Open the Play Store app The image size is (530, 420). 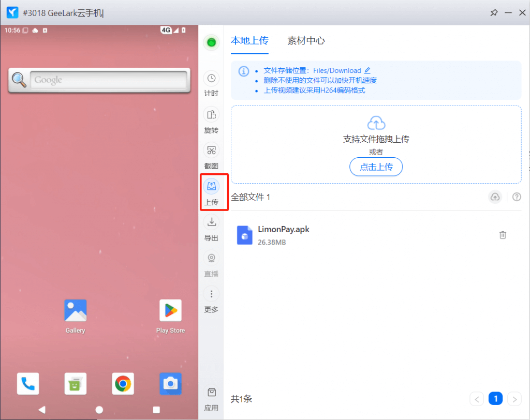pos(170,310)
